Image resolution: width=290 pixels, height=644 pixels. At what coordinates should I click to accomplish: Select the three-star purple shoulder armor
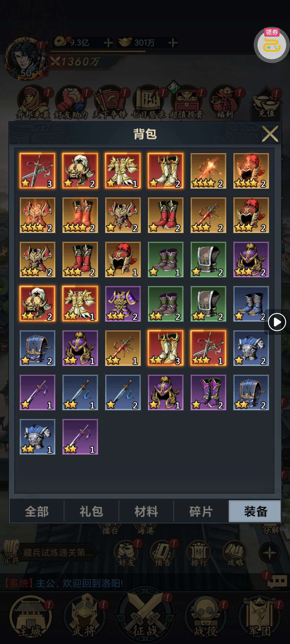pos(123,304)
